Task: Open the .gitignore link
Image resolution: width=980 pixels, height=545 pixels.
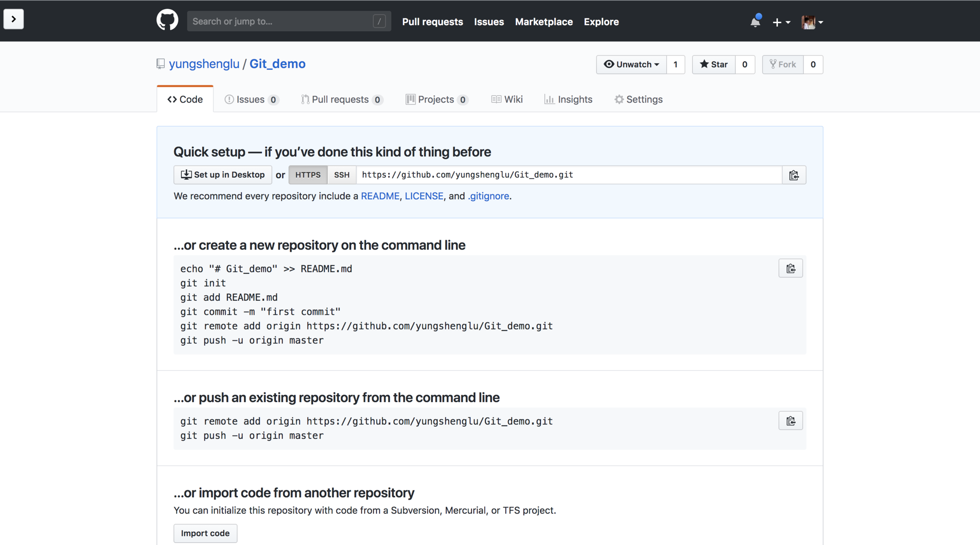Action: coord(488,196)
